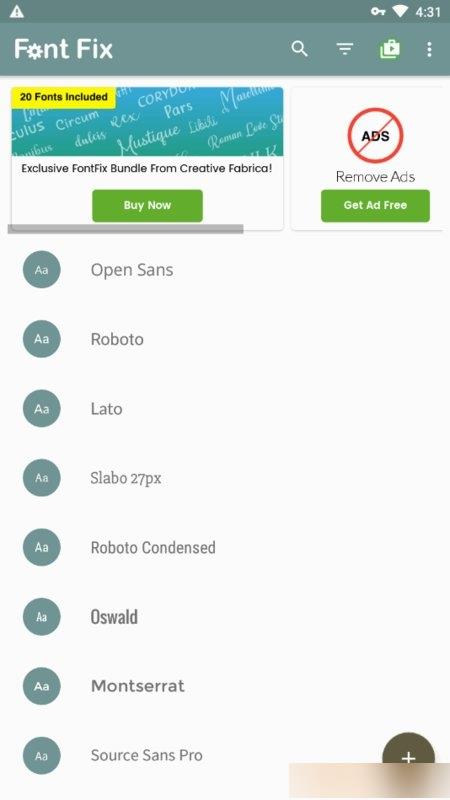450x800 pixels.
Task: Open the Roboto Condensed font
Action: 225,547
